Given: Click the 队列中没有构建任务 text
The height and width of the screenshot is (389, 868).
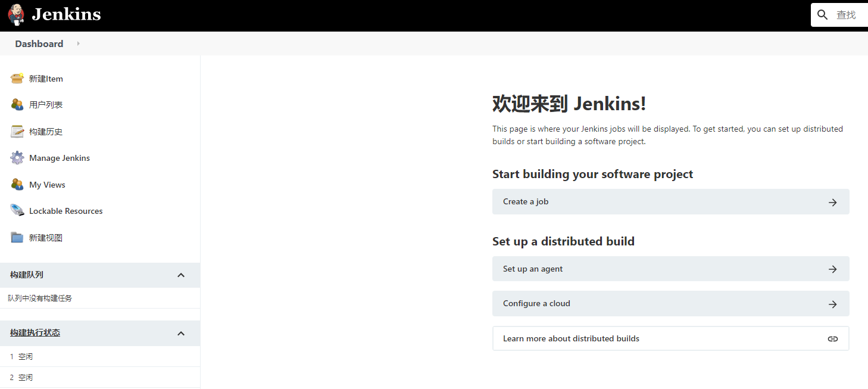Looking at the screenshot, I should (40, 298).
